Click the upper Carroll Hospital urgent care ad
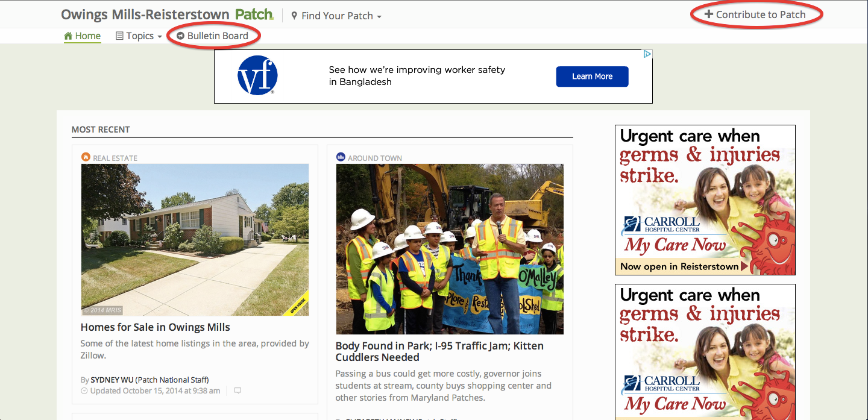 click(705, 200)
